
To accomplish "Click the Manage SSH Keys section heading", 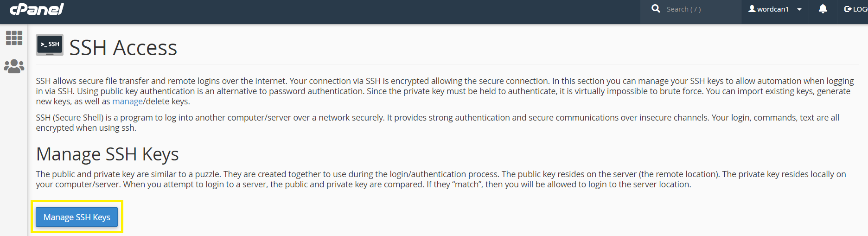I will 108,154.
